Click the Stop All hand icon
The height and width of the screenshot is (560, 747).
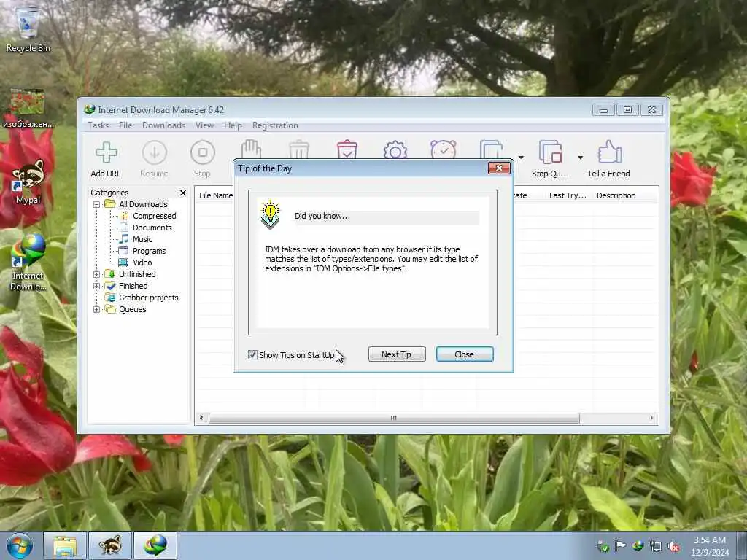click(x=251, y=149)
